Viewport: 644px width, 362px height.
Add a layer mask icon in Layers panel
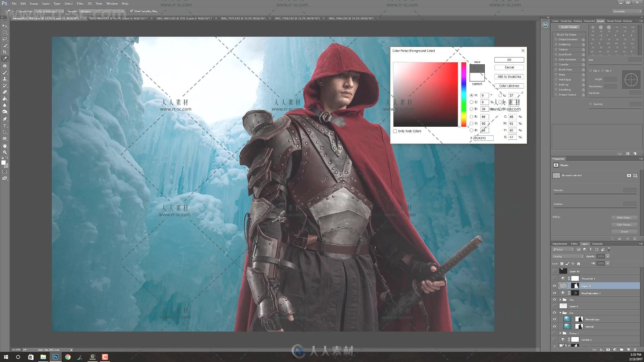(x=608, y=350)
